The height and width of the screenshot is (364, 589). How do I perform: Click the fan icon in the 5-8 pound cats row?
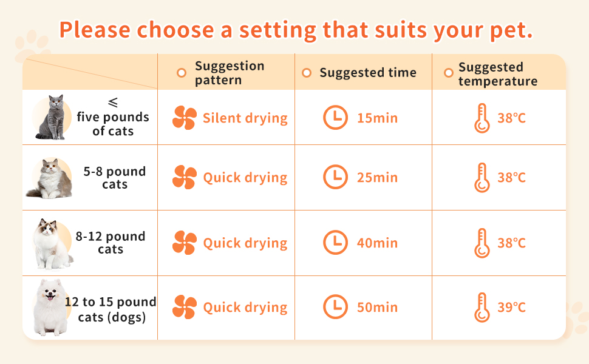[x=185, y=177]
